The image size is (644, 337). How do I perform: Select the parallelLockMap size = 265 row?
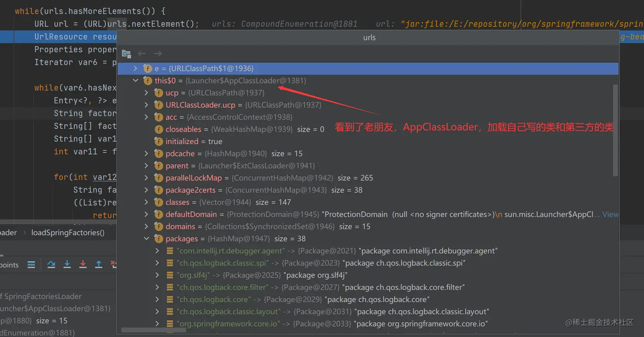pos(368,178)
